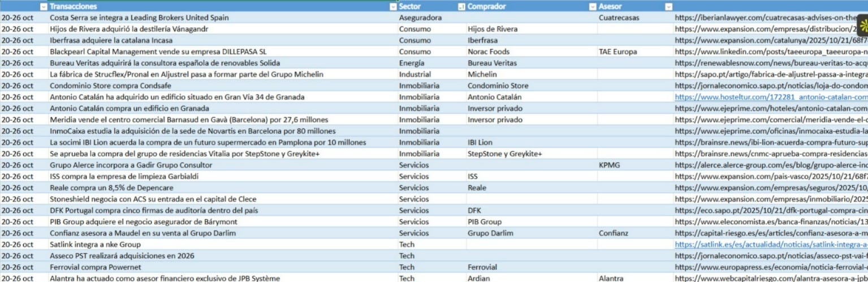
Task: Select the Asesor header cell
Action: 635,6
